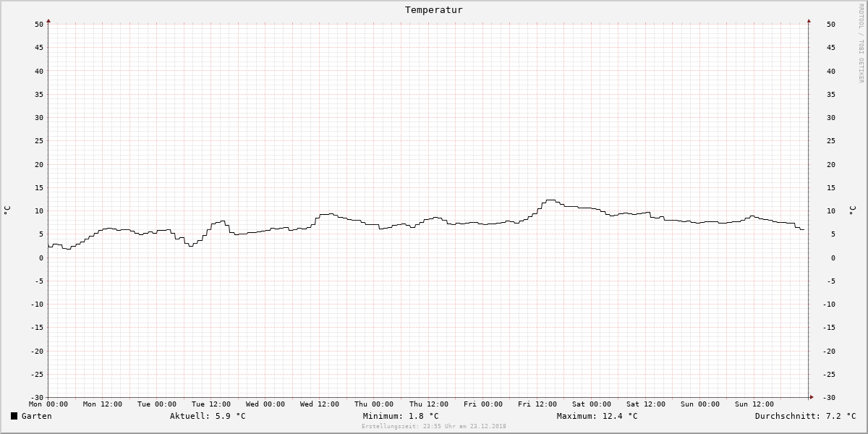868x434 pixels.
Task: Select the "Sat 12:00" time axis label
Action: click(x=646, y=404)
